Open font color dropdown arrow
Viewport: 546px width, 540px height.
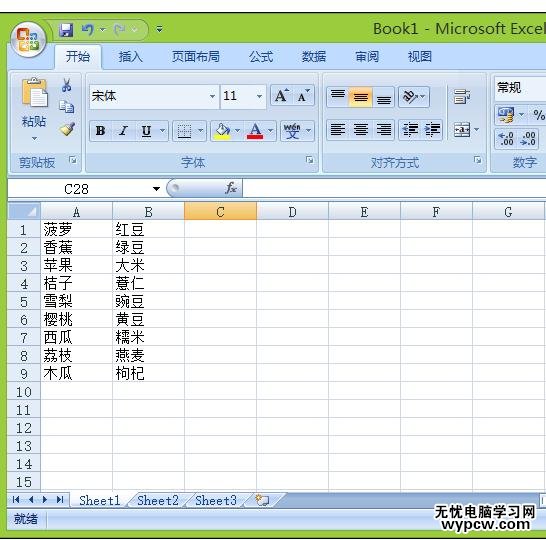point(271,131)
